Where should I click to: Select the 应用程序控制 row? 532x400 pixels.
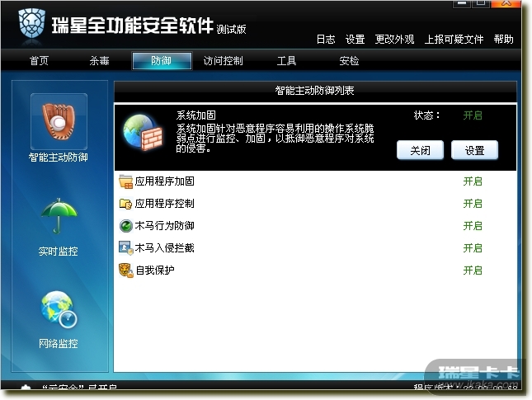click(x=315, y=204)
